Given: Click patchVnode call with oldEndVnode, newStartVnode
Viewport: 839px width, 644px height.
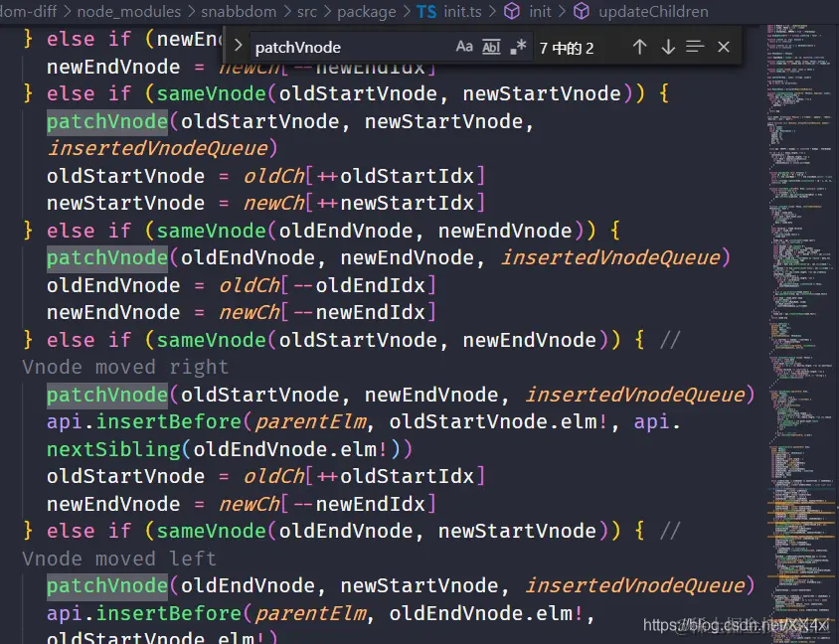Looking at the screenshot, I should pyautogui.click(x=401, y=585).
